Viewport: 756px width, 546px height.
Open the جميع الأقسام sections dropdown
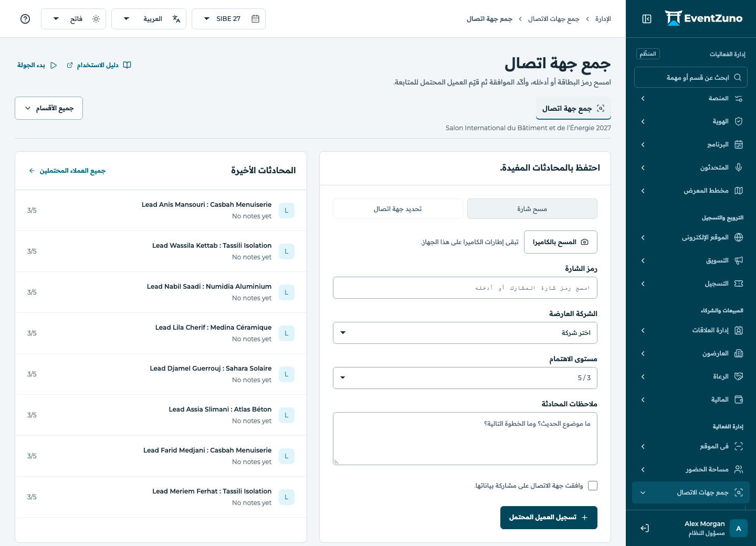(x=49, y=108)
